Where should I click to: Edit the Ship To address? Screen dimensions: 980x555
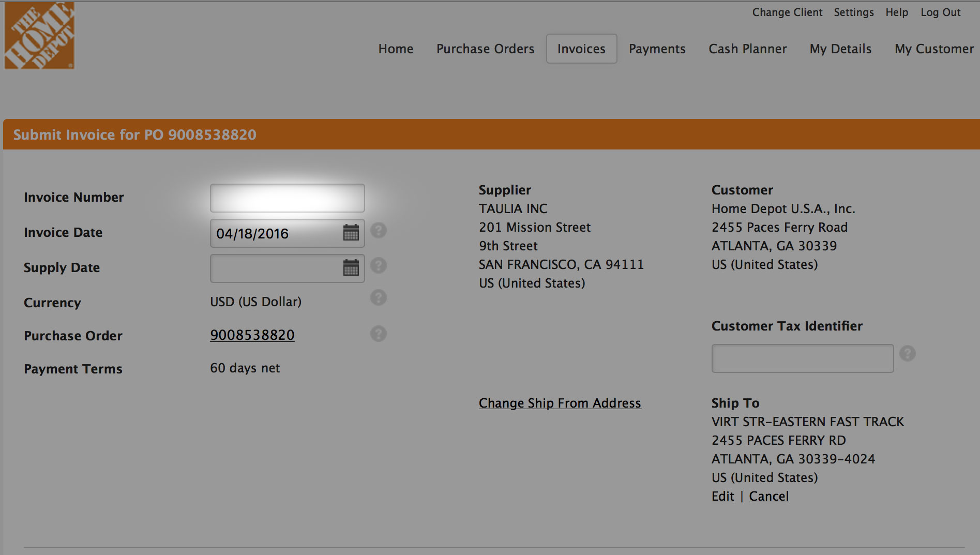(722, 496)
